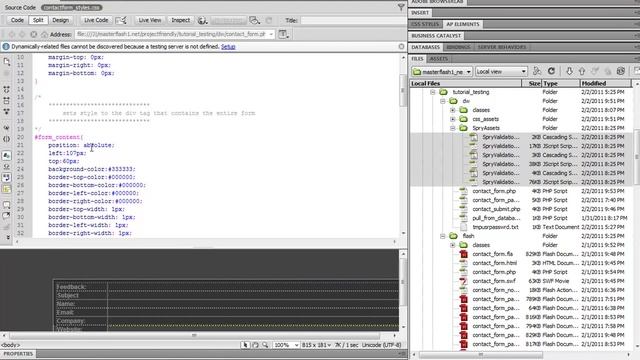This screenshot has height=360, width=640.
Task: Select Hand tool in status bar
Action: click(x=255, y=345)
